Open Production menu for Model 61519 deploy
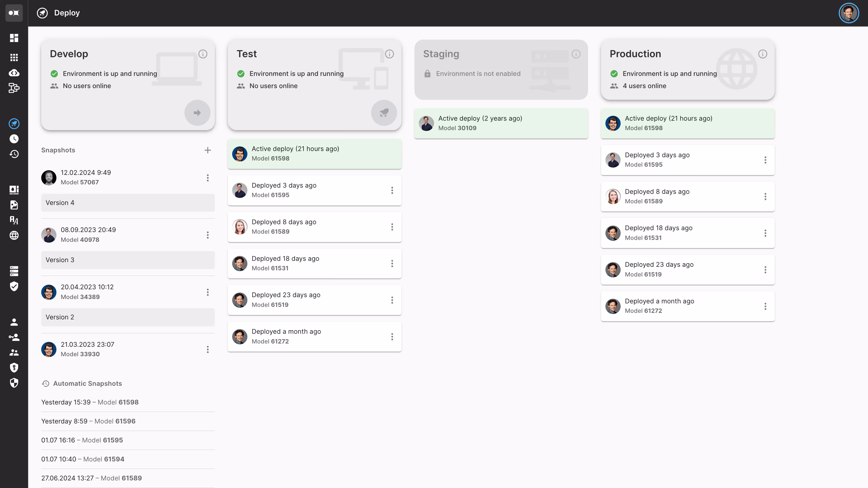This screenshot has height=488, width=868. pyautogui.click(x=765, y=269)
